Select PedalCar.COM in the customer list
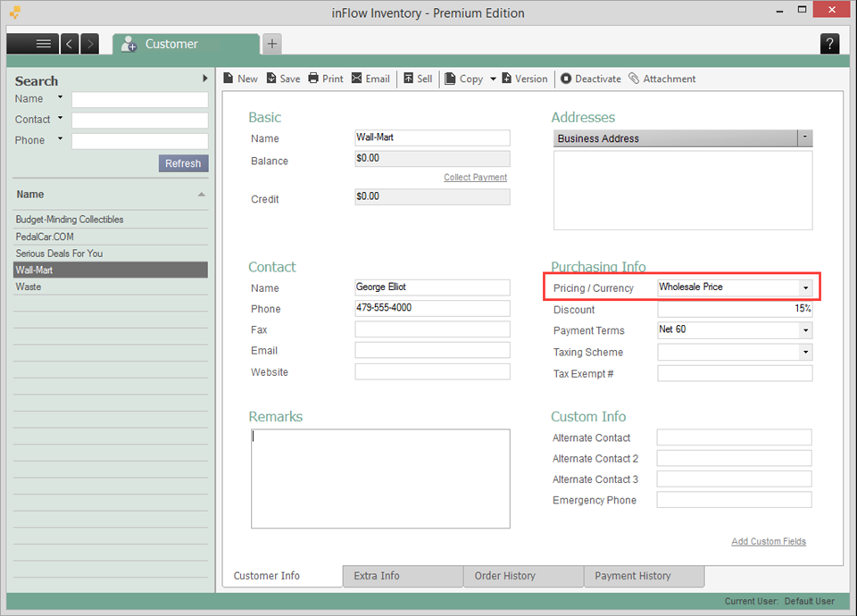 click(45, 237)
